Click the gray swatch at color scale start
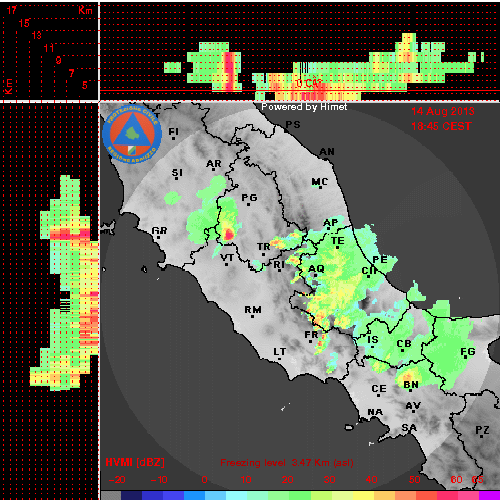This screenshot has height=500, width=500. coord(111,495)
